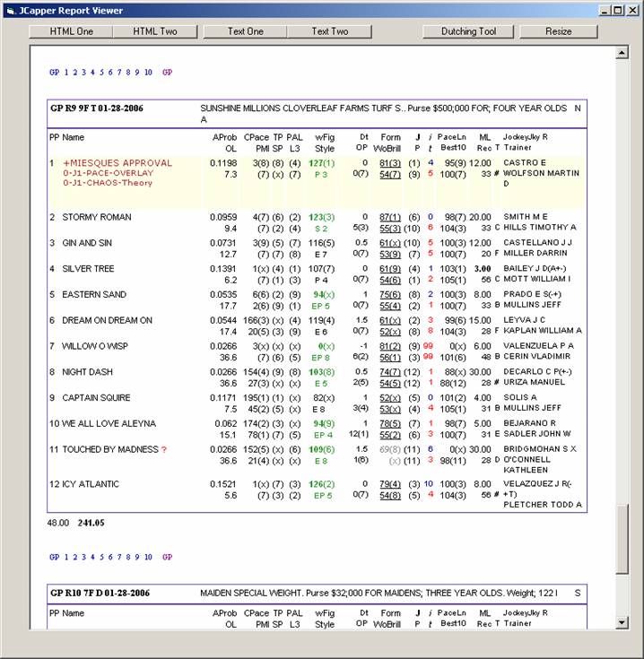The width and height of the screenshot is (644, 659).
Task: Jump to race 10 in lower nav
Action: [x=148, y=557]
